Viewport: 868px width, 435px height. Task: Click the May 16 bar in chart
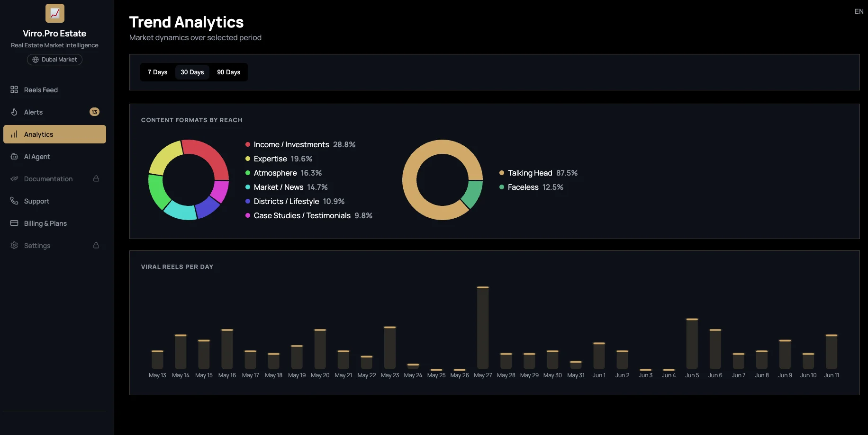(x=227, y=349)
